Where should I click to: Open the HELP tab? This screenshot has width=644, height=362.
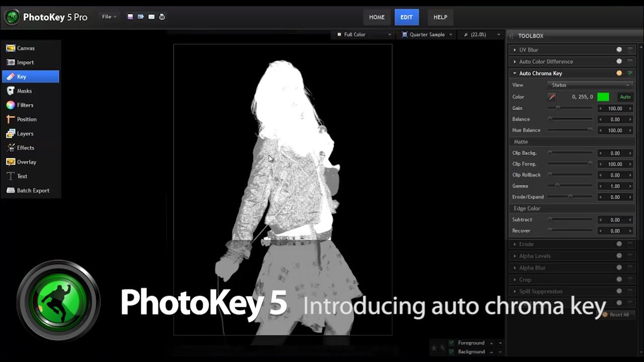(x=440, y=17)
